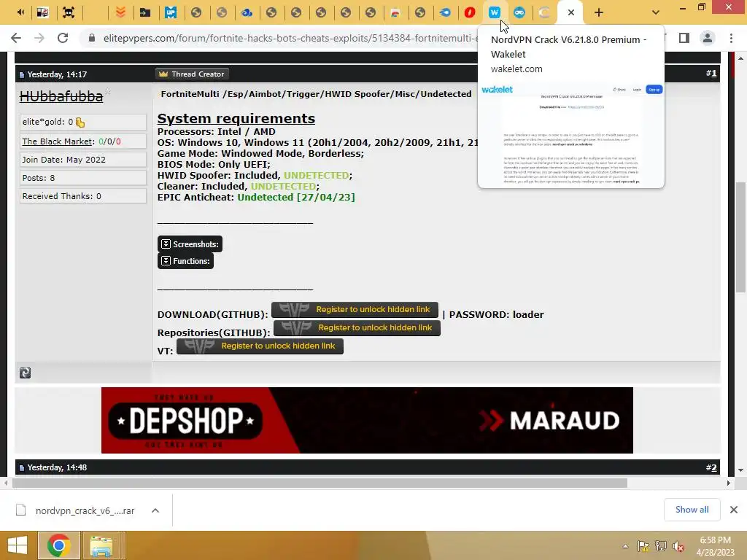Screen dimensions: 747x560
Task: Open the tab with the dark terminal-arrow favicon
Action: [145, 12]
